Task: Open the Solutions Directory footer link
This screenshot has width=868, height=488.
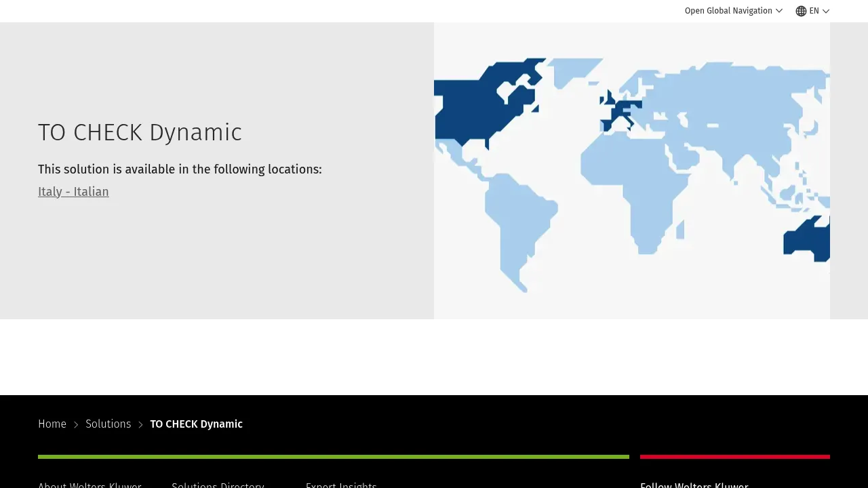Action: [x=218, y=485]
